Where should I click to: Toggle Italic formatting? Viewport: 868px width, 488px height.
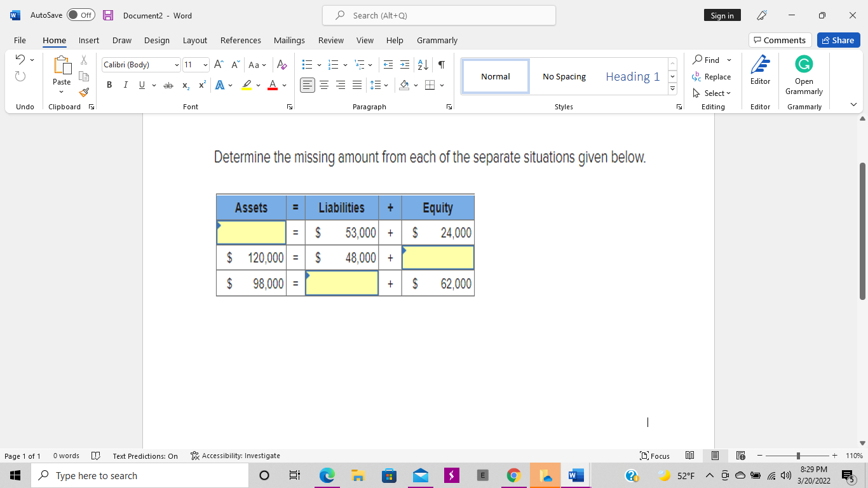click(125, 85)
